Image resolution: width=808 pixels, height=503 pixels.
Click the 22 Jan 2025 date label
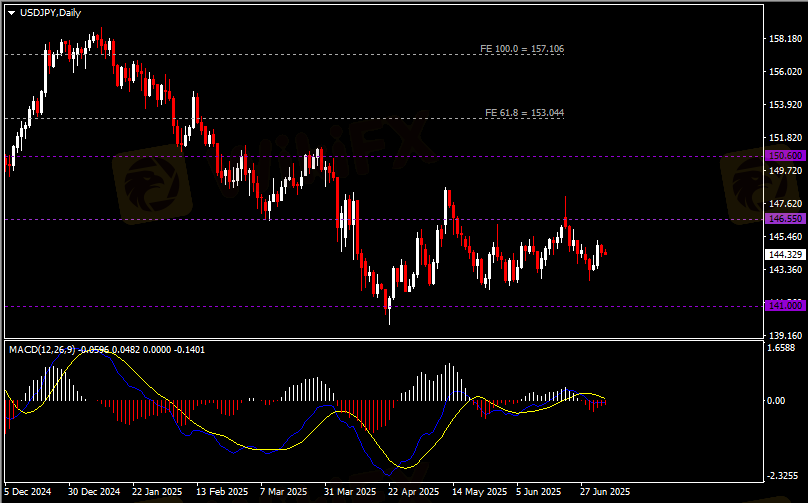point(157,492)
